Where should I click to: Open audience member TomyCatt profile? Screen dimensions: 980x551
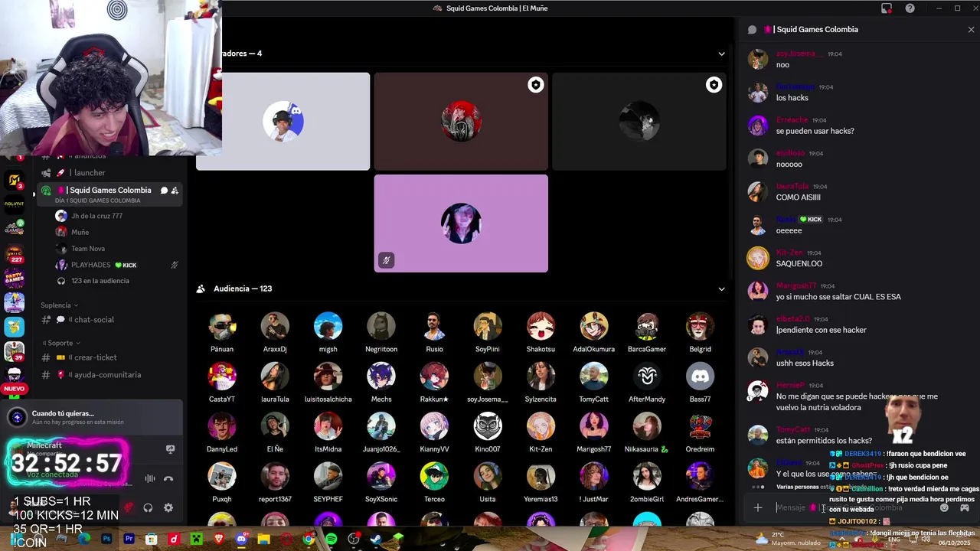[x=593, y=383]
